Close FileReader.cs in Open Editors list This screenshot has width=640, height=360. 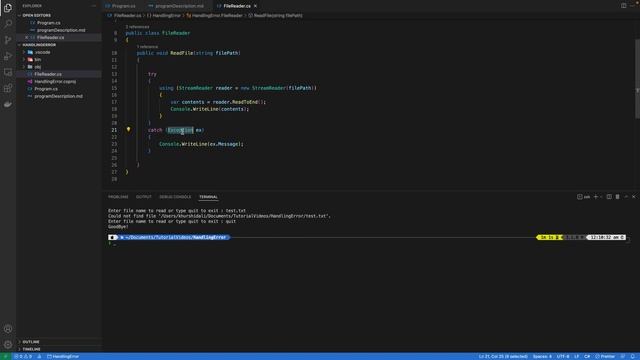(x=27, y=37)
